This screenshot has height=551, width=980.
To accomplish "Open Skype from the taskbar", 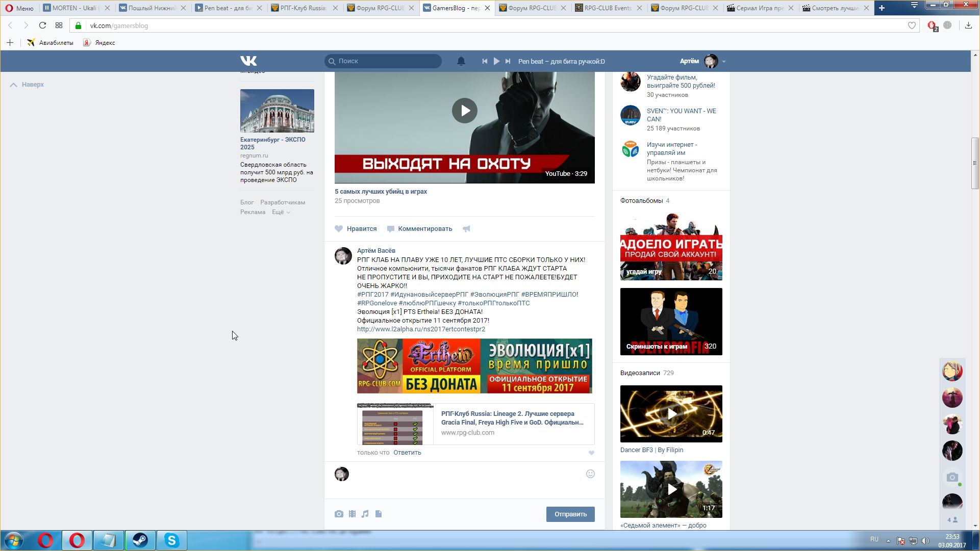I will pos(171,540).
